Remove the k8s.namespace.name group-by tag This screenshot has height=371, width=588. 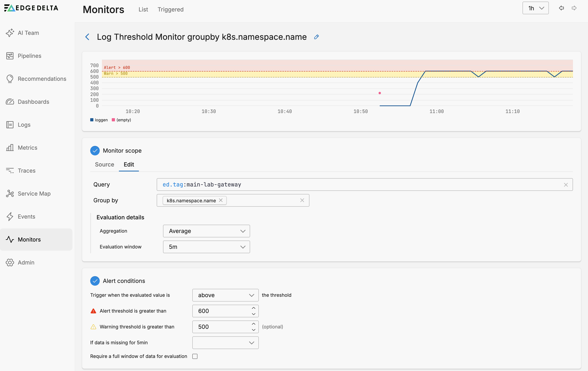pos(221,200)
